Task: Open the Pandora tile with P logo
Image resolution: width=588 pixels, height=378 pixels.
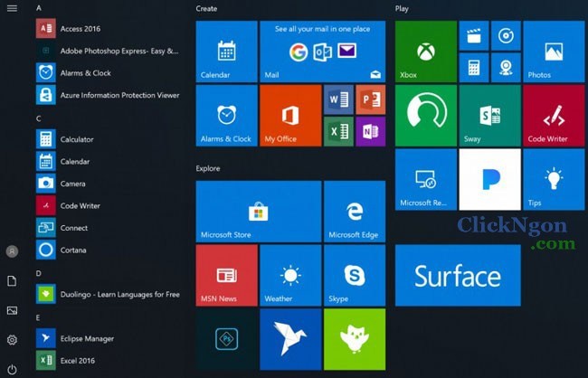Action: pyautogui.click(x=490, y=180)
